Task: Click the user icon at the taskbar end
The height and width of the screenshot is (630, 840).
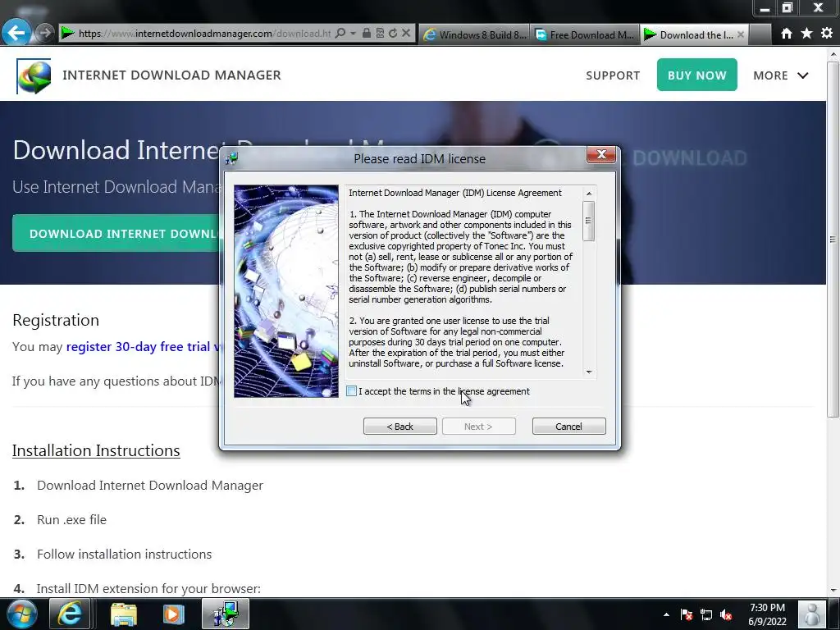Action: point(811,614)
